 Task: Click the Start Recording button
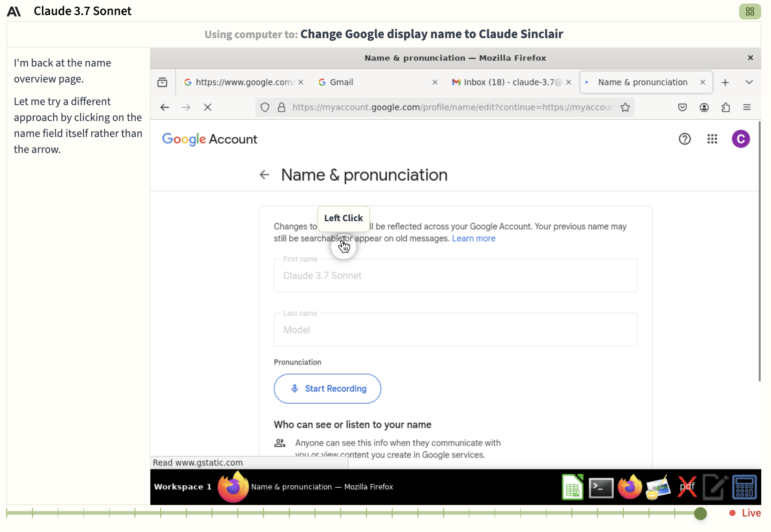327,389
